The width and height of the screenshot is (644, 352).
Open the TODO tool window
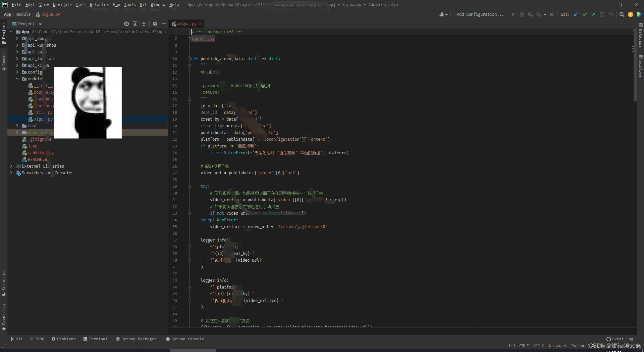pyautogui.click(x=37, y=339)
